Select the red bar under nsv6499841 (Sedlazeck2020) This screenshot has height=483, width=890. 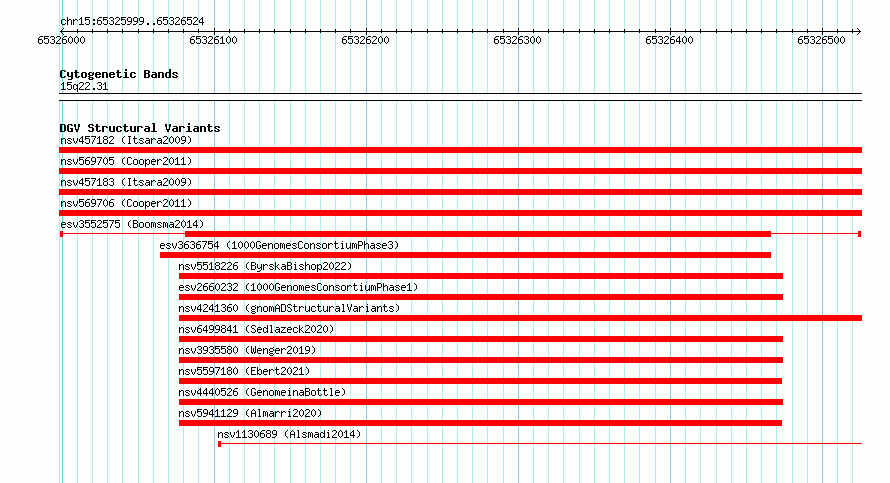point(481,339)
